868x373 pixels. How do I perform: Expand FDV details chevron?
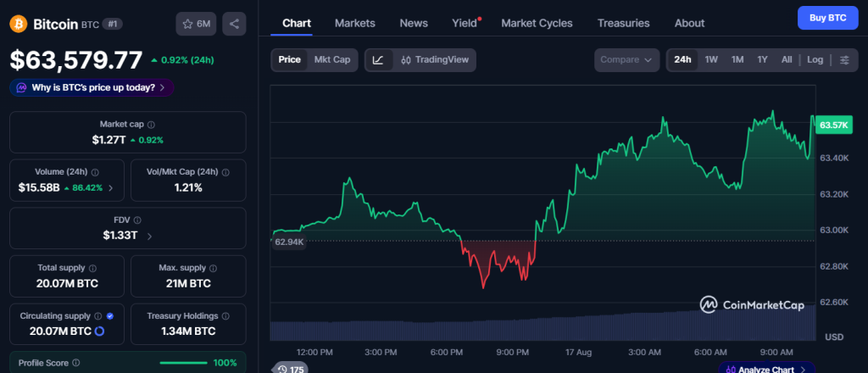(149, 237)
